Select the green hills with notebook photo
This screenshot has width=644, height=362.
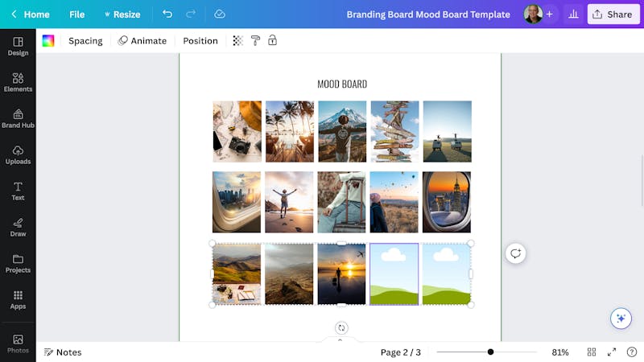click(x=237, y=274)
